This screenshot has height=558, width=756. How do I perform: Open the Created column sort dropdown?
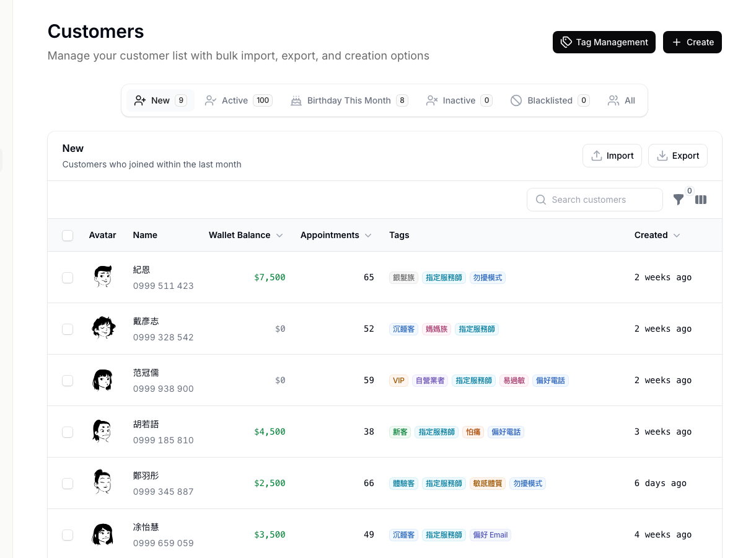(x=677, y=235)
